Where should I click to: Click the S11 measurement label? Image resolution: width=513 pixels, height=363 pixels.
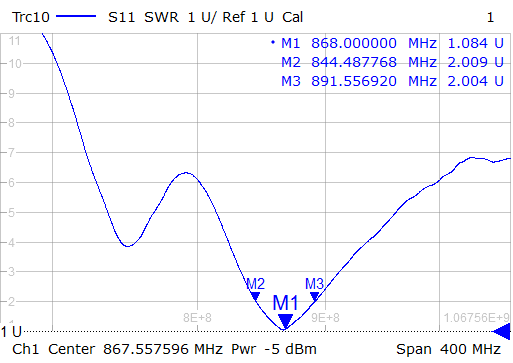click(121, 17)
